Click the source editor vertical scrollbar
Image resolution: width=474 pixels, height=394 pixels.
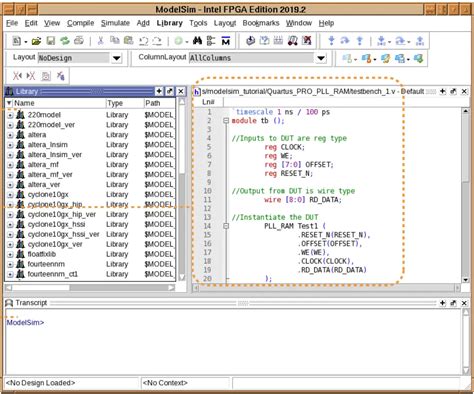466,195
